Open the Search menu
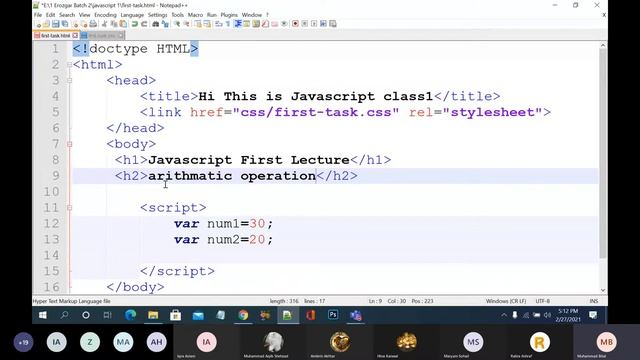 click(67, 15)
